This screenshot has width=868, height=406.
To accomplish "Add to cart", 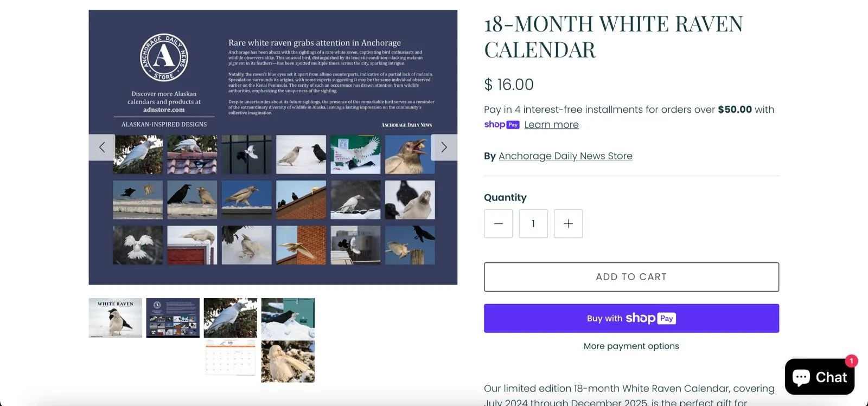I will [631, 277].
